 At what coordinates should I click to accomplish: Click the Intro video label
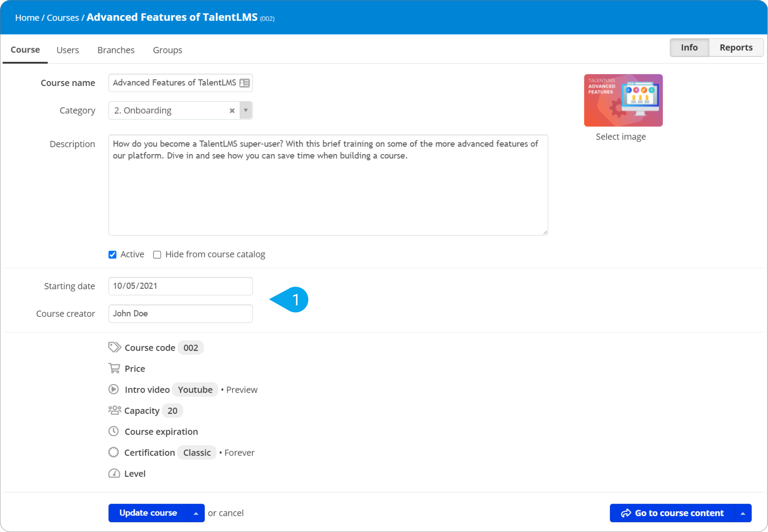point(147,390)
